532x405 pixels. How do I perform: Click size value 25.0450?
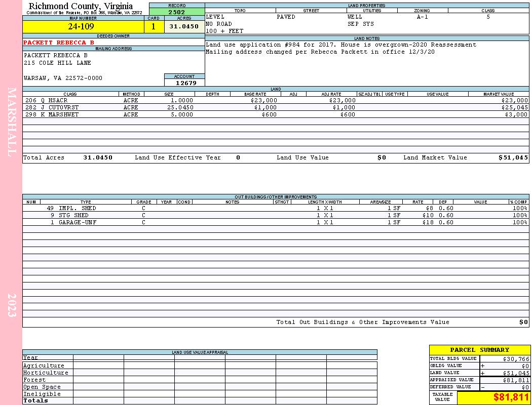pyautogui.click(x=180, y=107)
